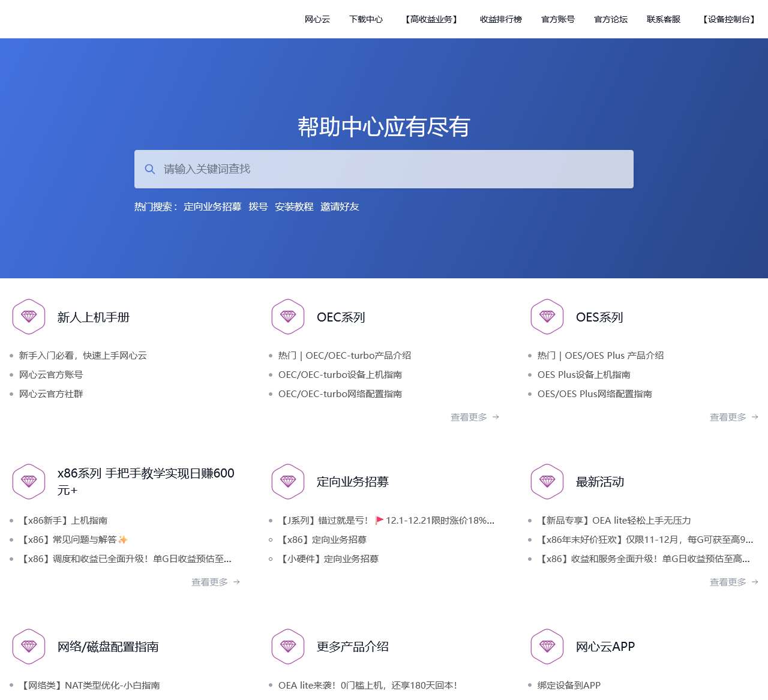This screenshot has height=700, width=768.
Task: Open the 网心云官方社群 article
Action: coord(51,394)
